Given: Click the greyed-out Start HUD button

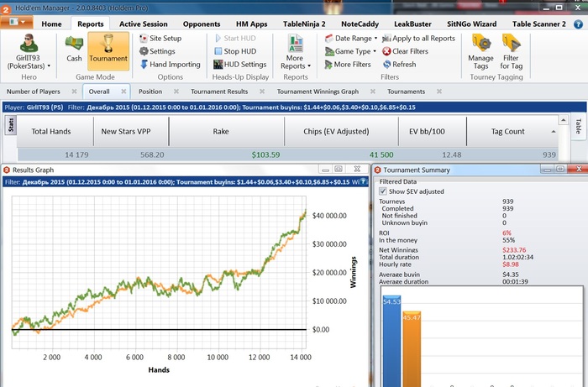Looking at the screenshot, I should click(x=235, y=39).
